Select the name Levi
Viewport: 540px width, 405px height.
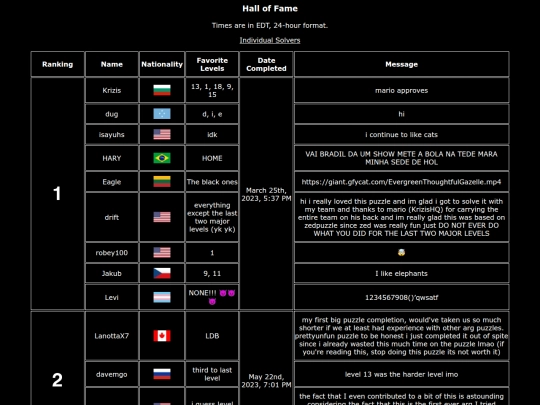click(x=112, y=297)
